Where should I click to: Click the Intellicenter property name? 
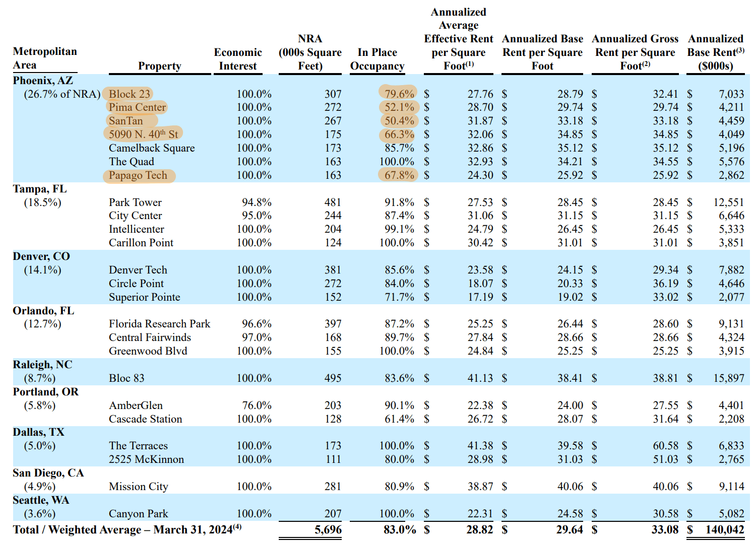[137, 229]
